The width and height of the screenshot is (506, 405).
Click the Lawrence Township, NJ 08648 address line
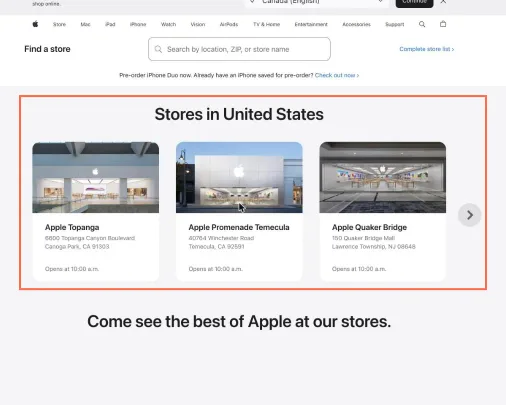coord(374,247)
